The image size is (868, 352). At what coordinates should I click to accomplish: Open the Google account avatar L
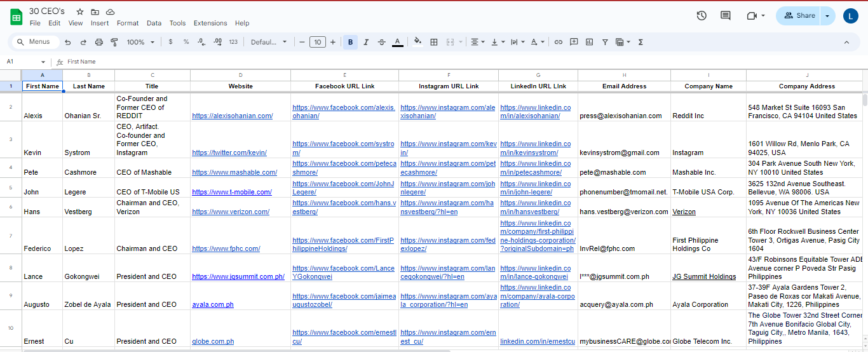851,16
